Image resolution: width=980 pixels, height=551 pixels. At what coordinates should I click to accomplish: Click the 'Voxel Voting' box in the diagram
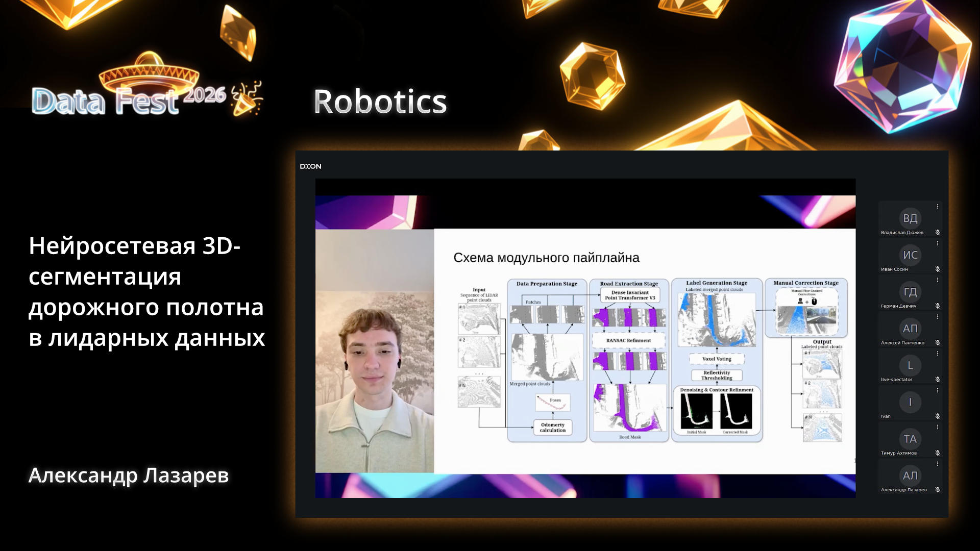(x=717, y=359)
